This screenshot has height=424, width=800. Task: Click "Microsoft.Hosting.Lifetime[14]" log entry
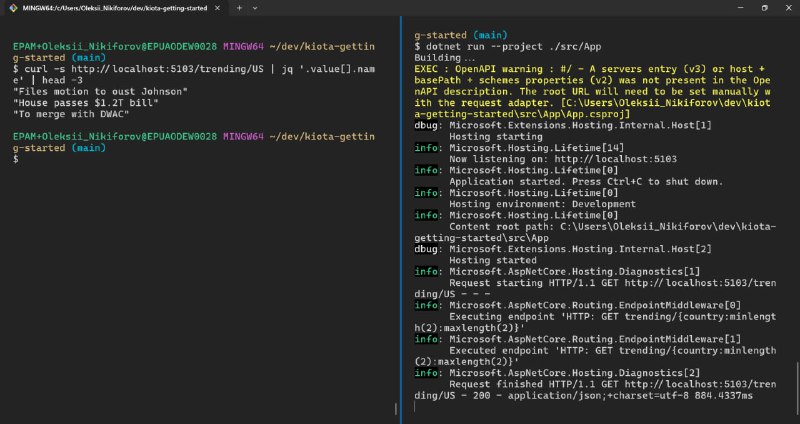tap(536, 148)
